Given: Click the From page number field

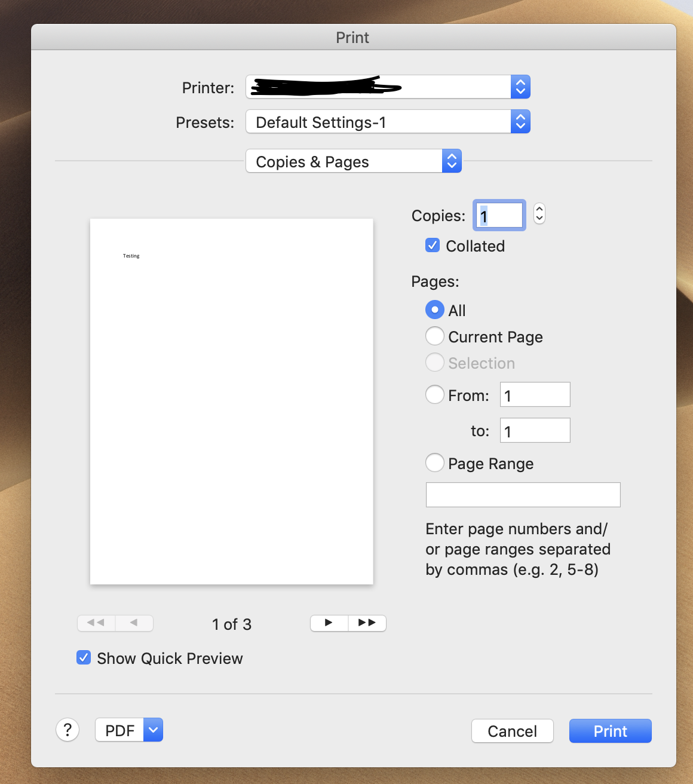Looking at the screenshot, I should (535, 394).
